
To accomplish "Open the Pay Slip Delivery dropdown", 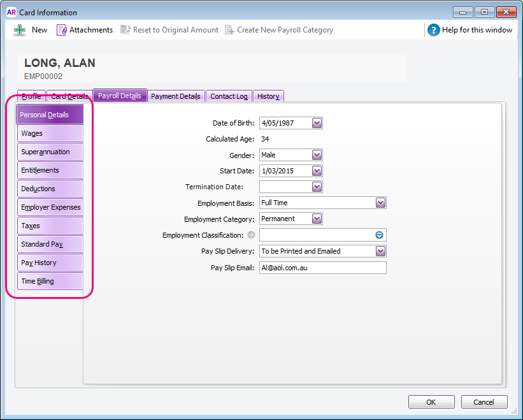I will tap(381, 251).
